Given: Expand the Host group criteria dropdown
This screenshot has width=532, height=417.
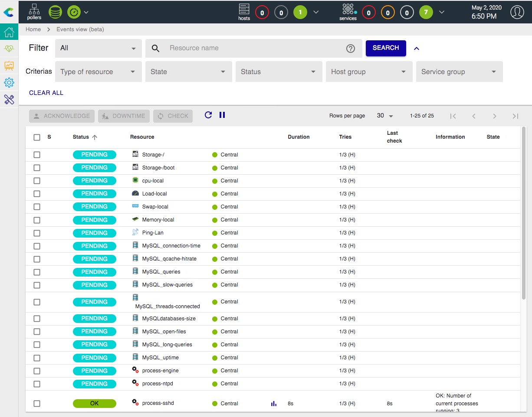Looking at the screenshot, I should [369, 72].
